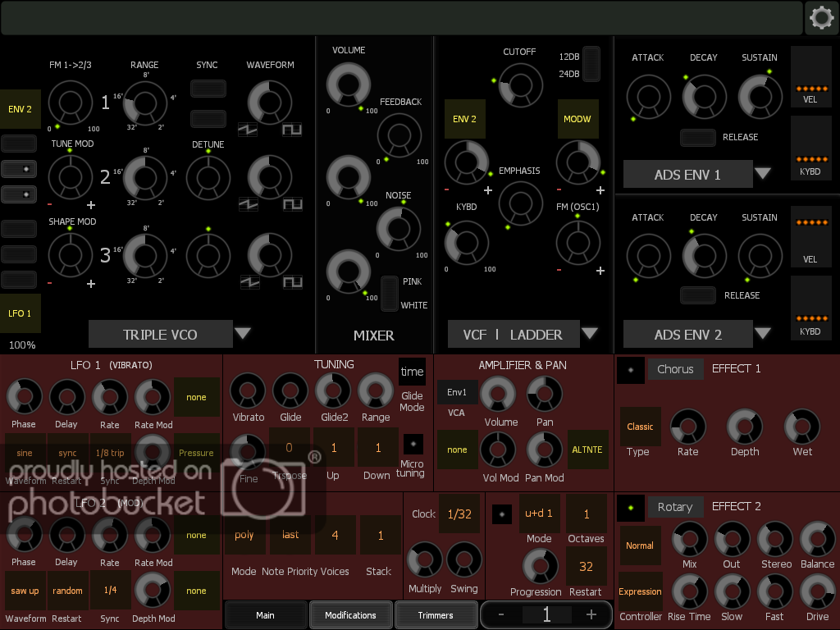Click the filter ENV 2 source button
840x630 pixels.
click(464, 119)
